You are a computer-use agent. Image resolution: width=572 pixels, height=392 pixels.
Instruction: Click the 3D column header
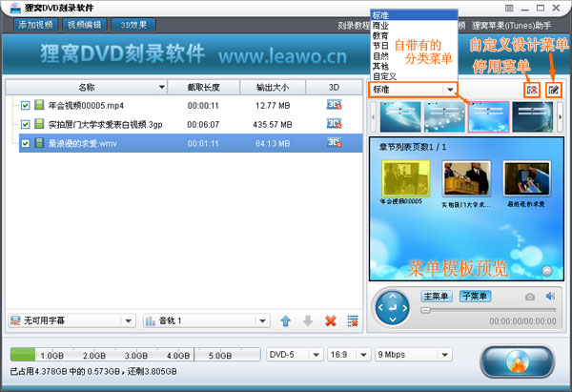[334, 87]
